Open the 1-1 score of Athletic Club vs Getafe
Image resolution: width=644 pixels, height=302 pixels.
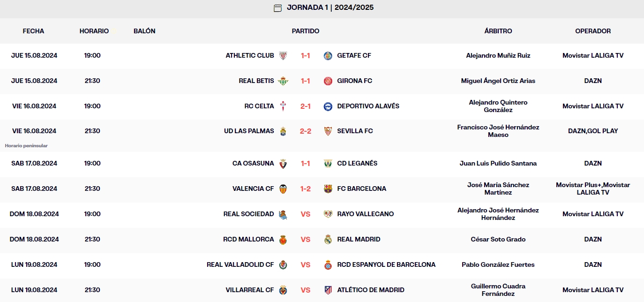coord(306,55)
